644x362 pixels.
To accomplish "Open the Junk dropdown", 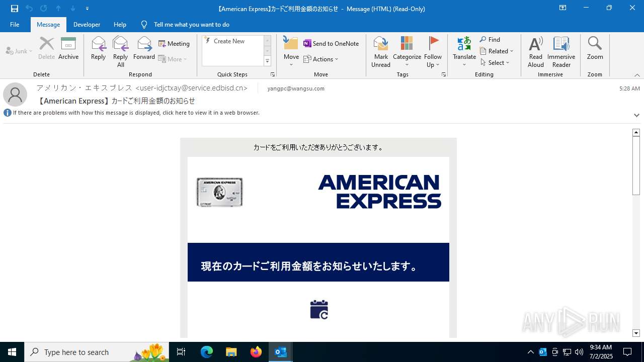I will pos(19,51).
